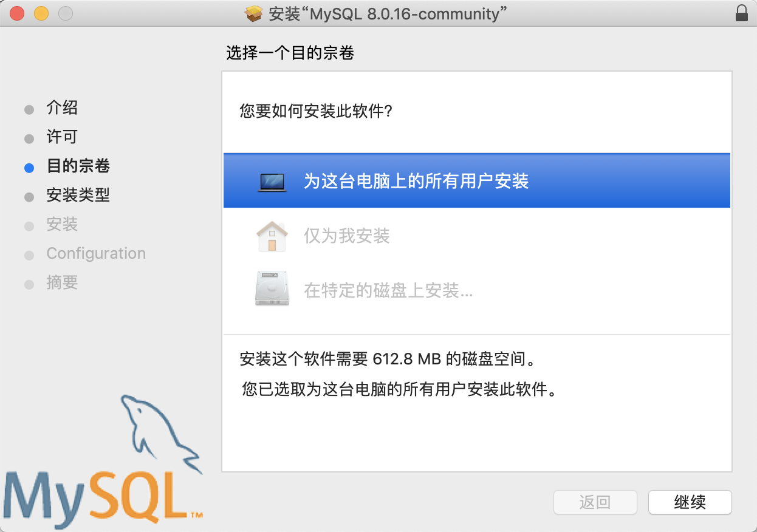The height and width of the screenshot is (532, 757).
Task: Click the hard disk icon for specific disk install
Action: point(272,288)
